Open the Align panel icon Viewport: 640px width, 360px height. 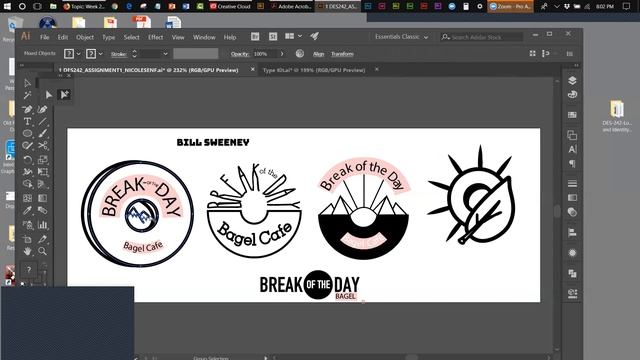(572, 233)
